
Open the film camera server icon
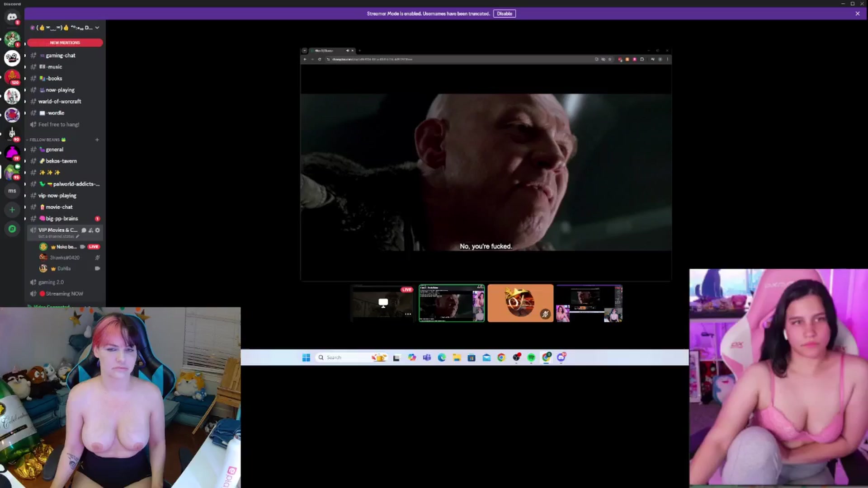pyautogui.click(x=12, y=58)
